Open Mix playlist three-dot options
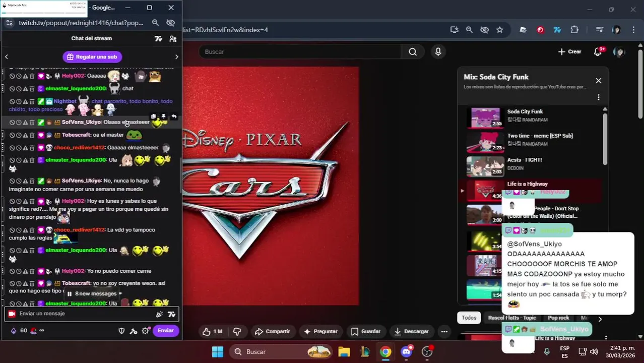The image size is (644, 363). click(598, 97)
